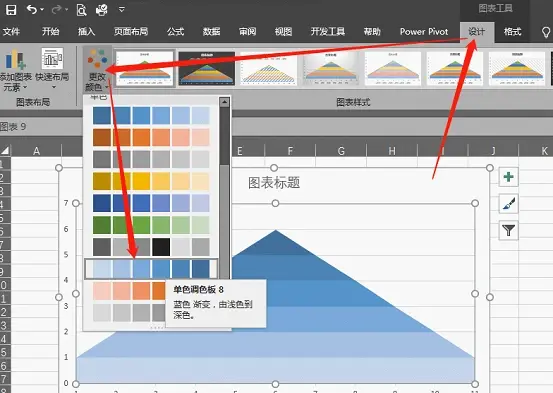
Task: Apply the third chart style with hatched pattern
Action: tap(268, 68)
